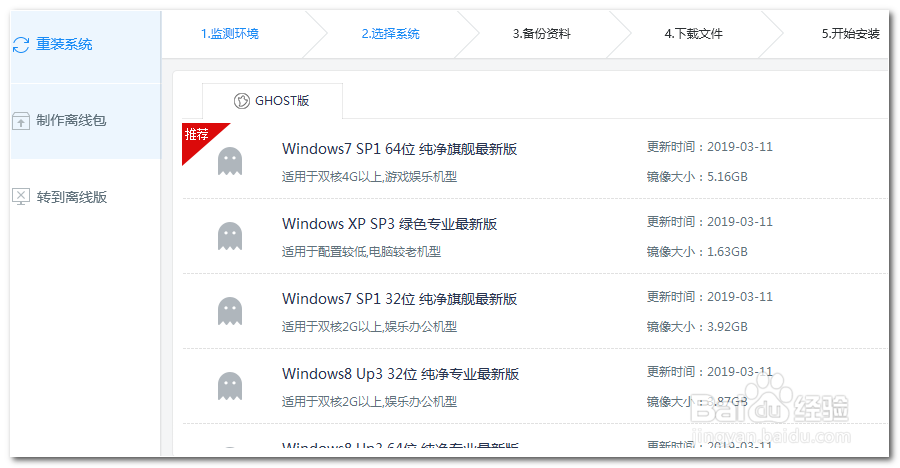Select Windows7 SP1 32位 纯净旗舰最新版
The width and height of the screenshot is (900, 468).
[x=399, y=299]
